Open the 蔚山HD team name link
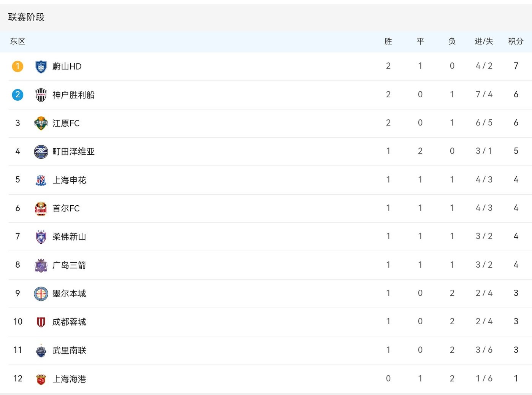The width and height of the screenshot is (532, 395). (x=67, y=67)
